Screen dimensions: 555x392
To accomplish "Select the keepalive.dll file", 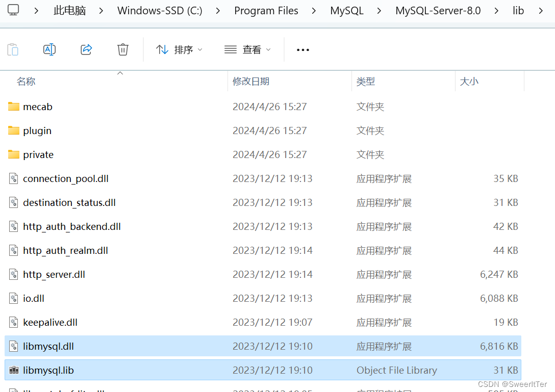I will click(x=51, y=322).
